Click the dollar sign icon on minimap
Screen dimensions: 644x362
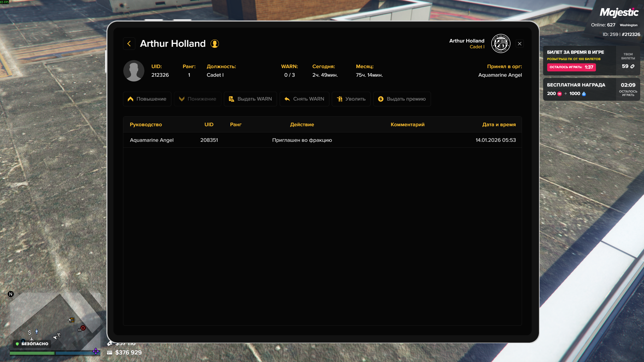pyautogui.click(x=29, y=333)
